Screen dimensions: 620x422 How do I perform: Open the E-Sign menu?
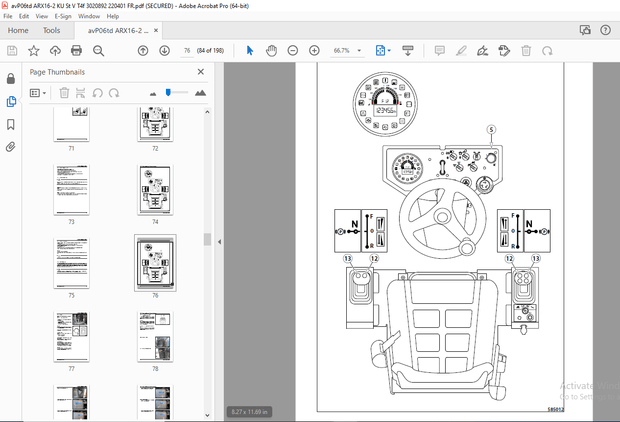[63, 16]
